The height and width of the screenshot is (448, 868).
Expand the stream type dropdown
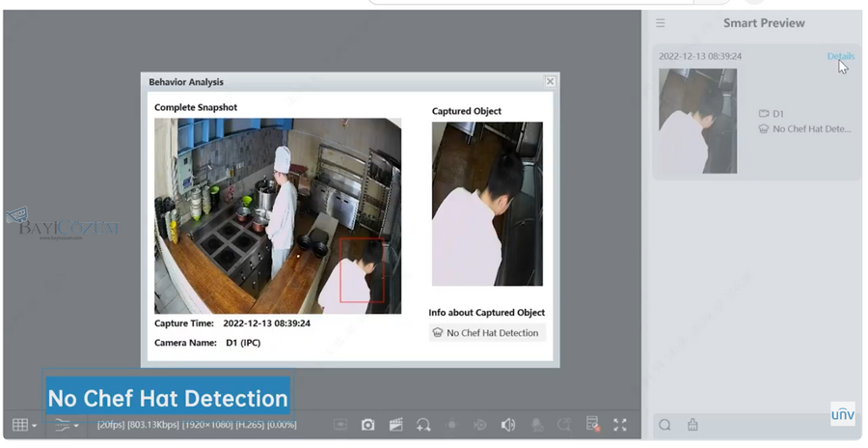(x=67, y=425)
